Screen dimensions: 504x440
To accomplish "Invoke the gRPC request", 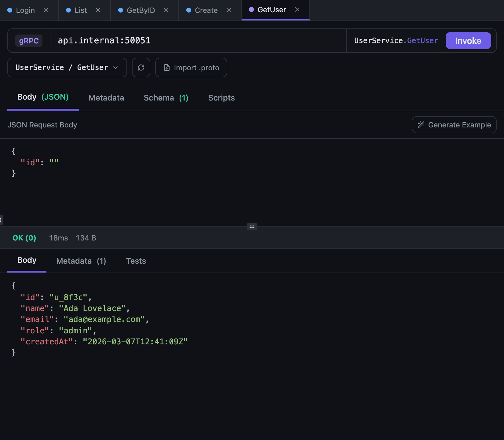I will [468, 41].
